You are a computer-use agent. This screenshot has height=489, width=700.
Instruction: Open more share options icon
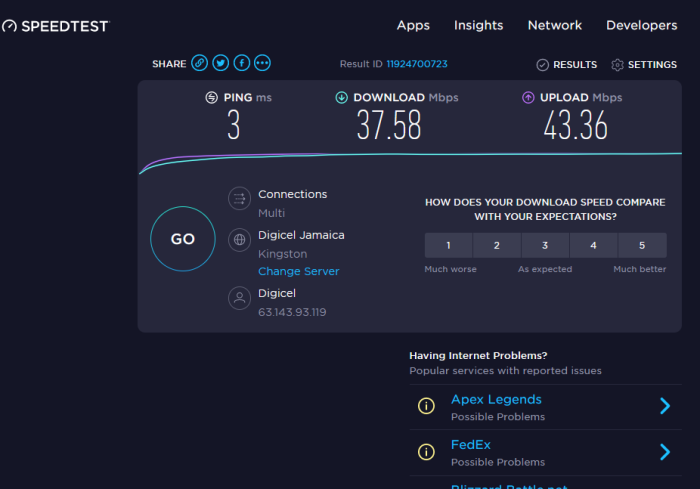(263, 63)
